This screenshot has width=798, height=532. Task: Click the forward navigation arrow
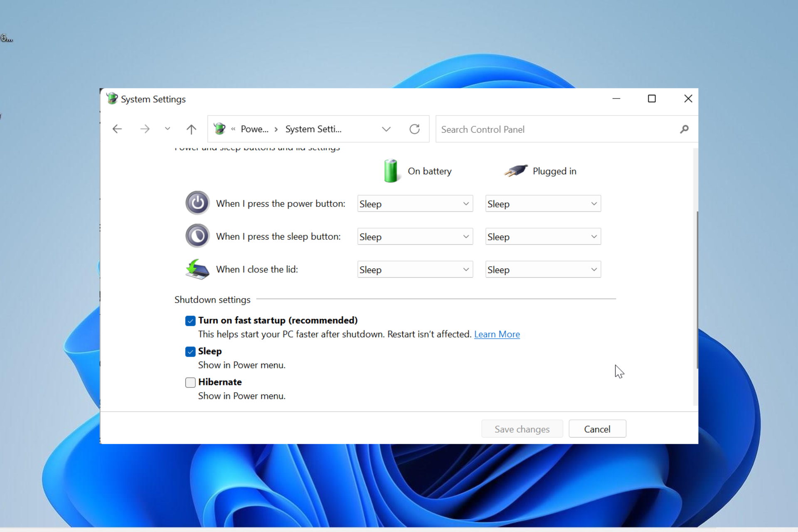pyautogui.click(x=145, y=129)
